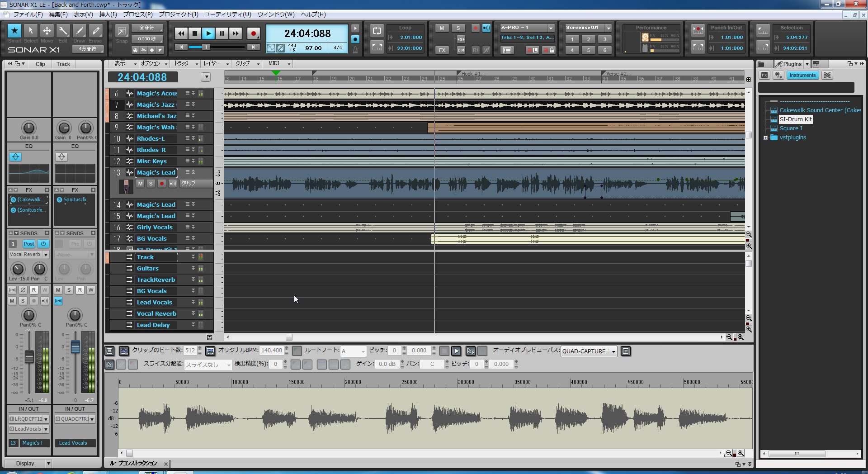Screen dimensions: 868x474
Task: Open the プロセス(P) menu
Action: click(x=138, y=14)
